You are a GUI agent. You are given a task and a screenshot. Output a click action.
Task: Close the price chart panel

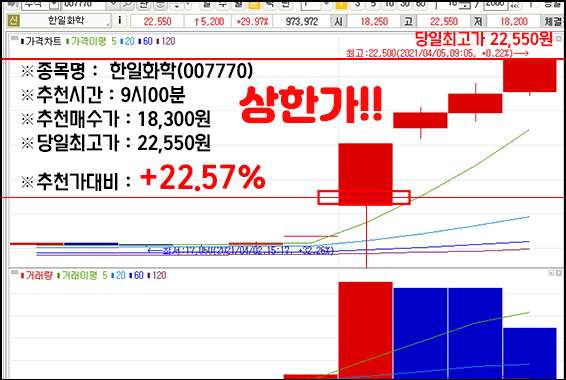click(559, 39)
